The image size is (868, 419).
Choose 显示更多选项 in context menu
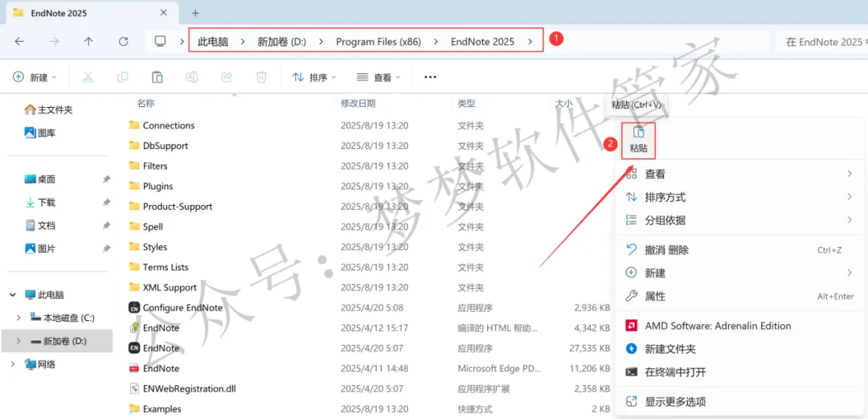pos(739,401)
